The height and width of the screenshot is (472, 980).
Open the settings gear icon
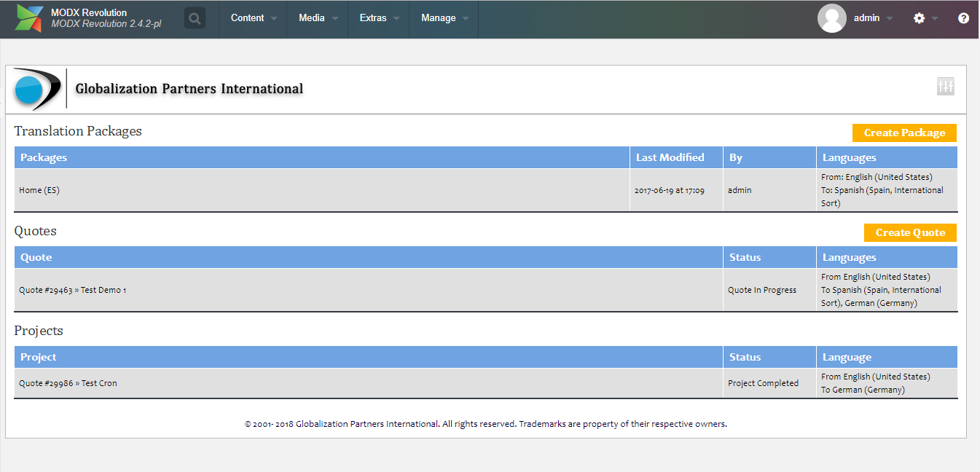[x=919, y=18]
